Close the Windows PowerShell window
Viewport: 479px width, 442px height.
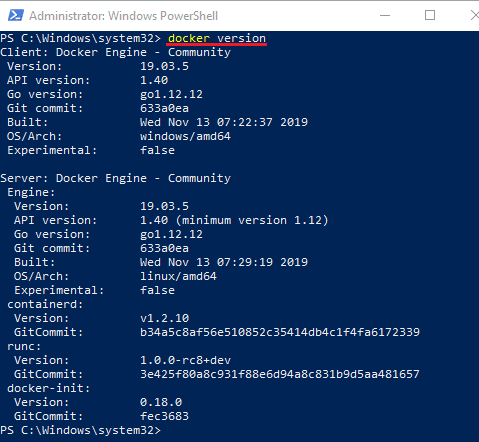[x=475, y=15]
